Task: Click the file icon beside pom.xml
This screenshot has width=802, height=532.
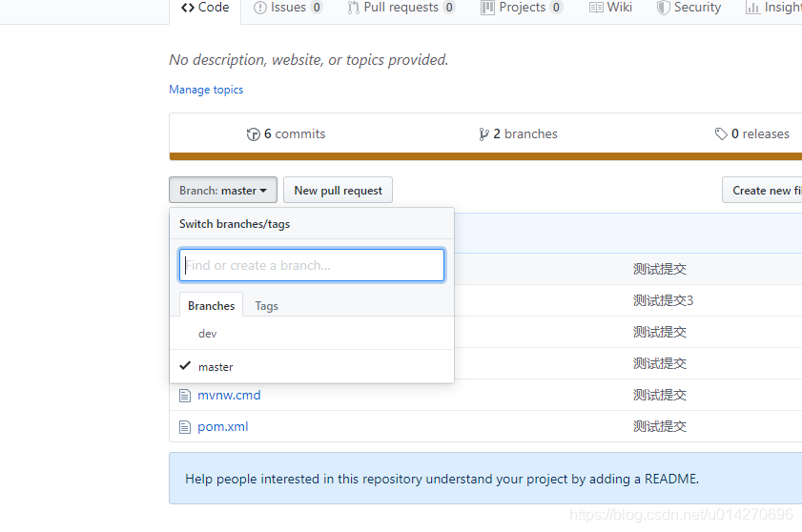Action: [x=185, y=426]
